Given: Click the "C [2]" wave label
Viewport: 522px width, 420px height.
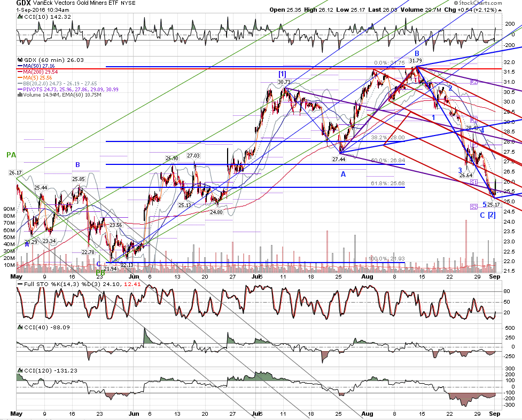Looking at the screenshot, I should tap(488, 215).
